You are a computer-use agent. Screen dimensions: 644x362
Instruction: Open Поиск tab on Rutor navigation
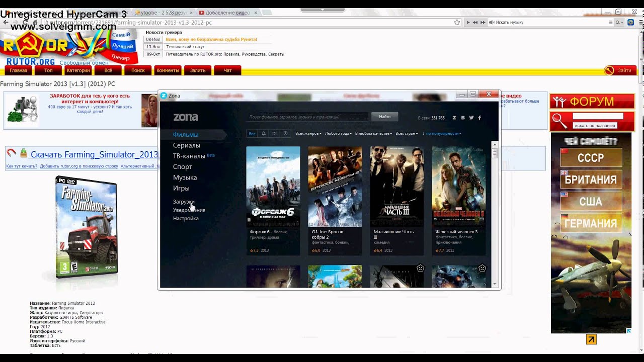(138, 70)
